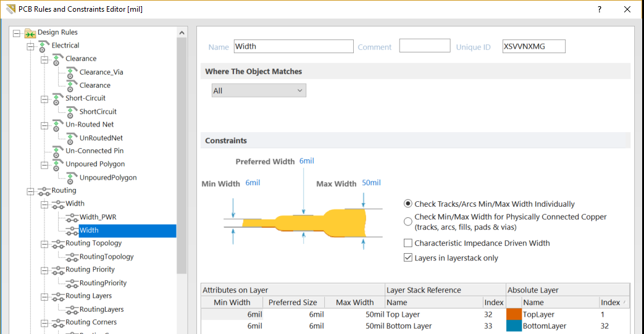Collapse the Routing Topology tree node
This screenshot has width=644, height=334.
tap(44, 244)
